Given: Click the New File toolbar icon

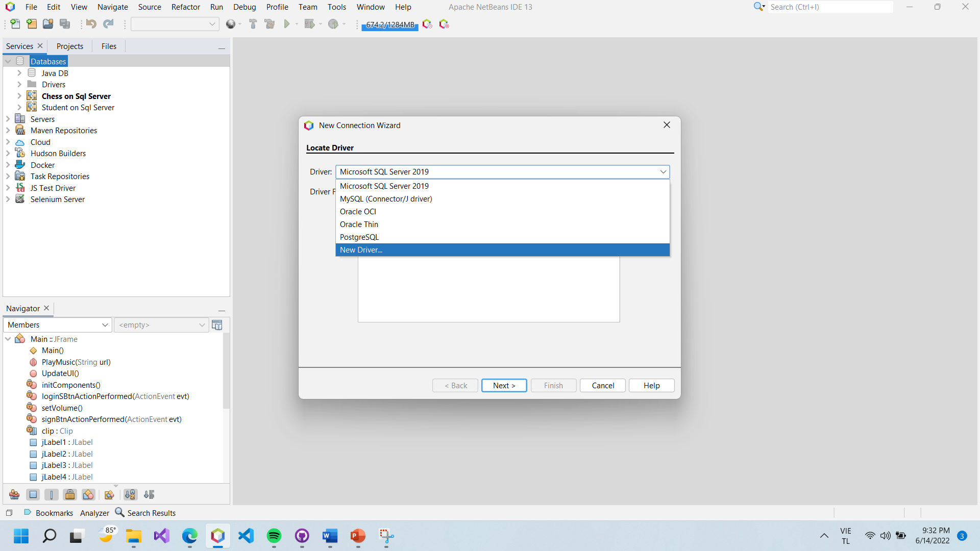Looking at the screenshot, I should [15, 24].
